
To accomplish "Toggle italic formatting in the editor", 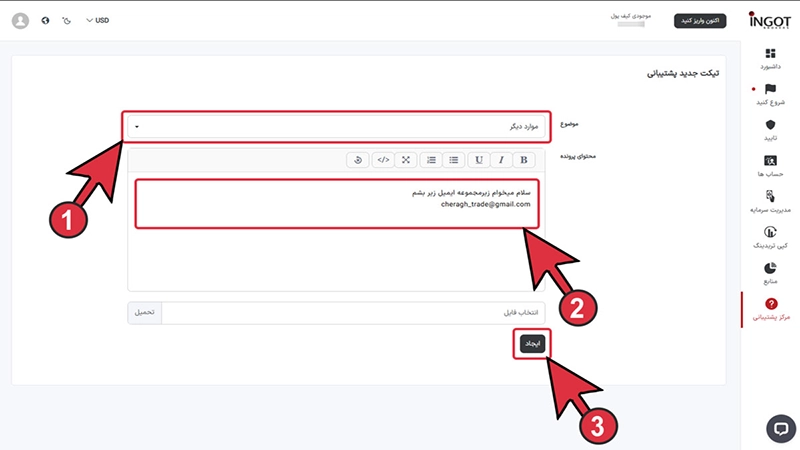I will (x=502, y=159).
